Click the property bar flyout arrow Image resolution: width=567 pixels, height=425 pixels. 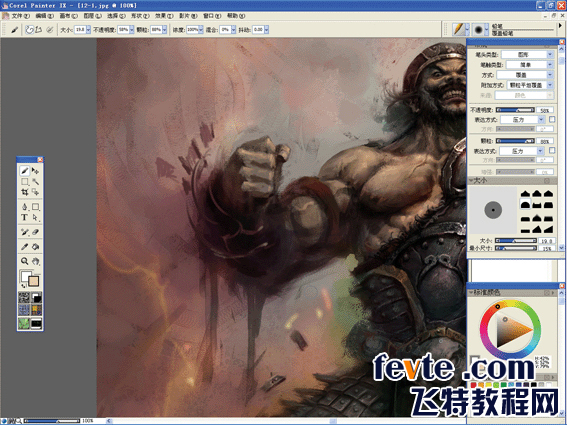(560, 26)
